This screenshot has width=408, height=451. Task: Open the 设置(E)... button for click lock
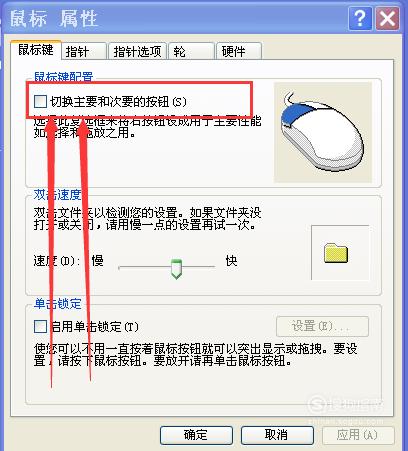click(322, 326)
